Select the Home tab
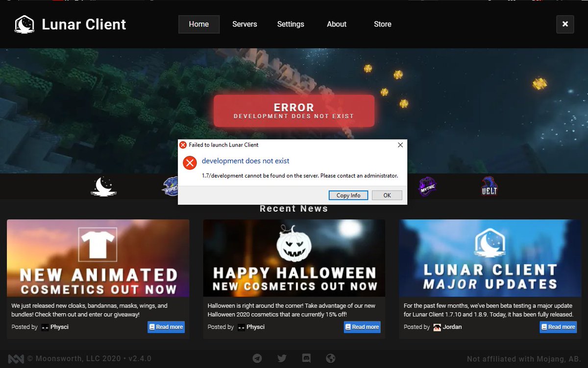Image resolution: width=588 pixels, height=368 pixels. (198, 24)
